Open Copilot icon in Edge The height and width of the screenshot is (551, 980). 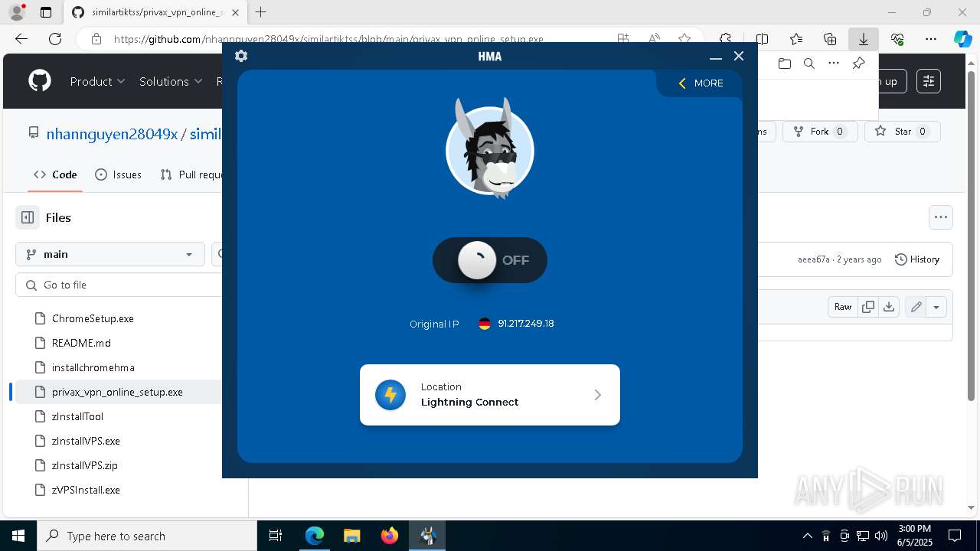pos(962,39)
